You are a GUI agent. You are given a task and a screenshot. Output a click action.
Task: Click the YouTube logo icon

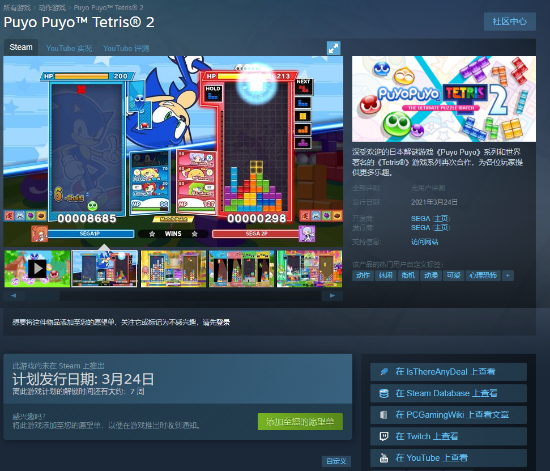[x=384, y=458]
